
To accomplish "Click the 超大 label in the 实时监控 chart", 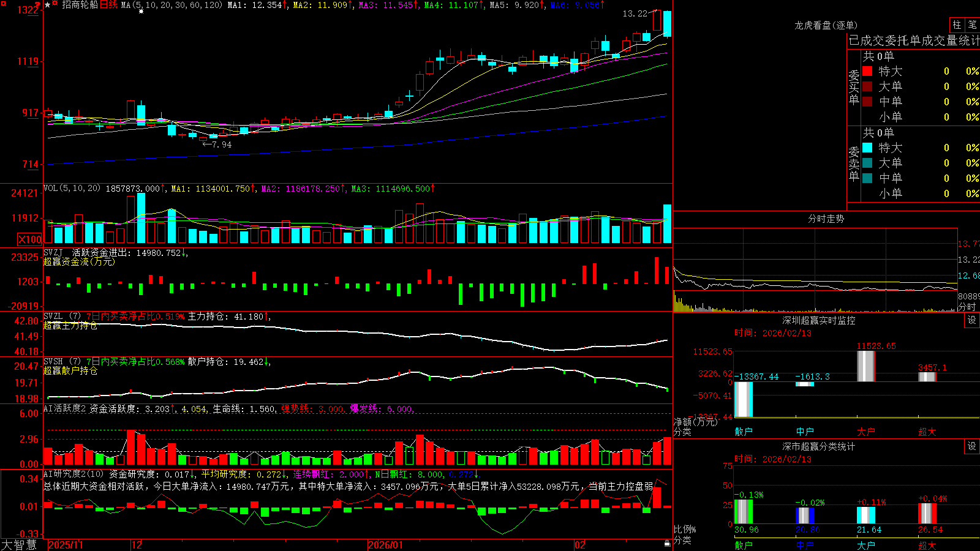I will point(927,432).
